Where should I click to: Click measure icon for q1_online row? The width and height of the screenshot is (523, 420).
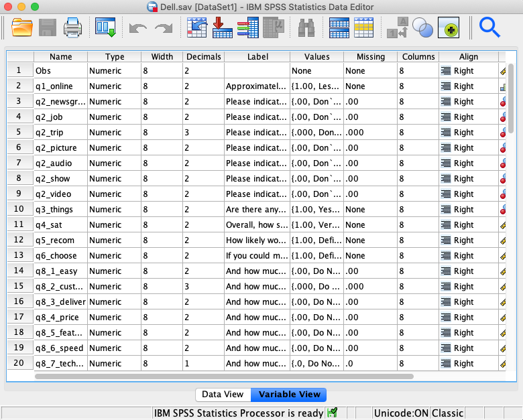coord(503,86)
